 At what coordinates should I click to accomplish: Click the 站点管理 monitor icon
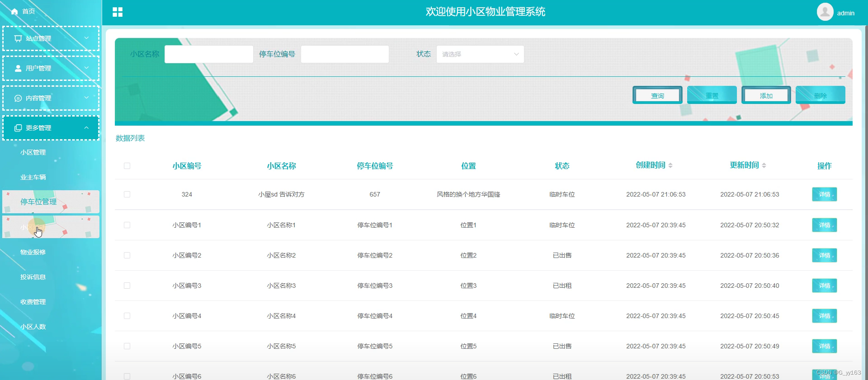coord(18,38)
